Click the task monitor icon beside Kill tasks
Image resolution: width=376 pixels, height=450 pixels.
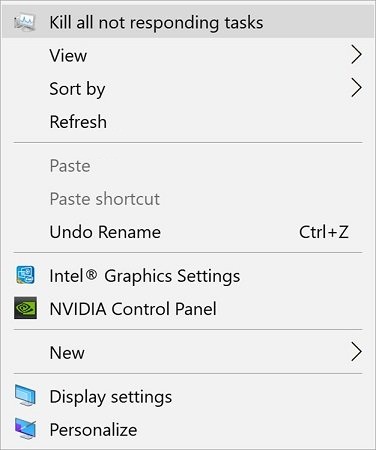pos(25,23)
